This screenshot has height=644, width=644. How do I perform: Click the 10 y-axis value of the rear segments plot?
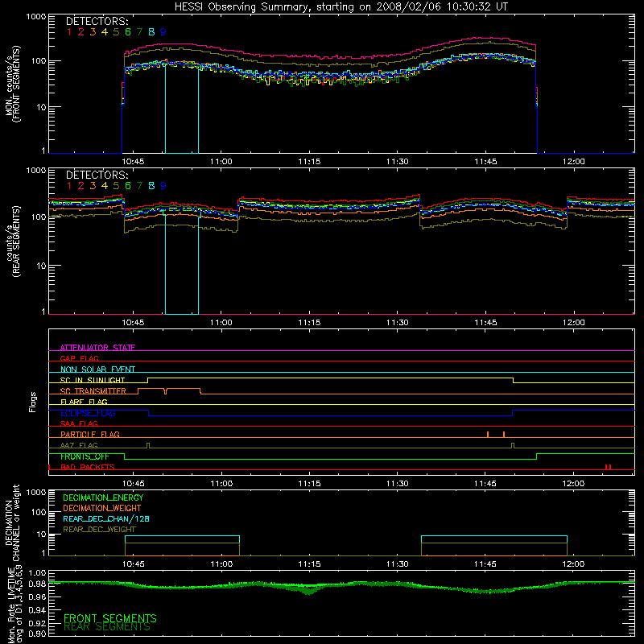click(41, 266)
